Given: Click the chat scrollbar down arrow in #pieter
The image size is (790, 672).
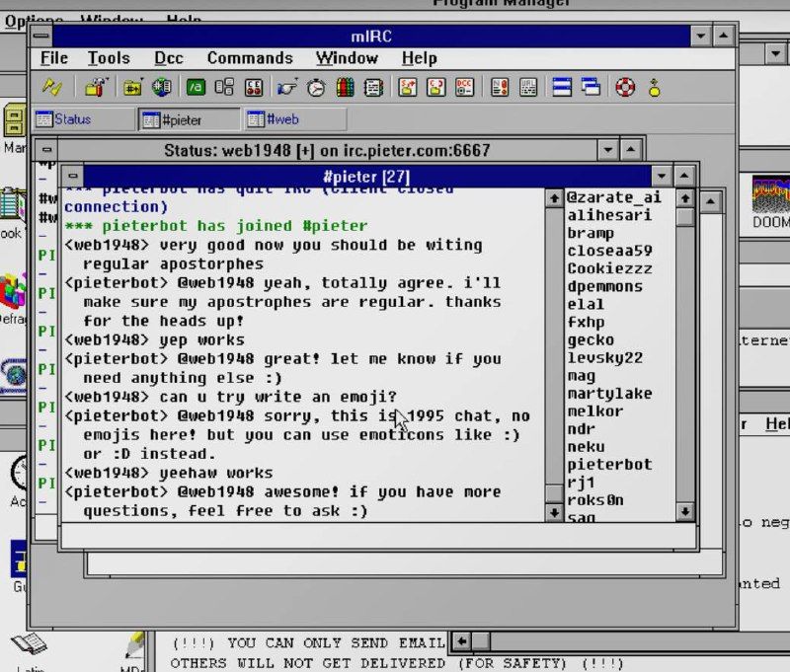Looking at the screenshot, I should point(554,512).
